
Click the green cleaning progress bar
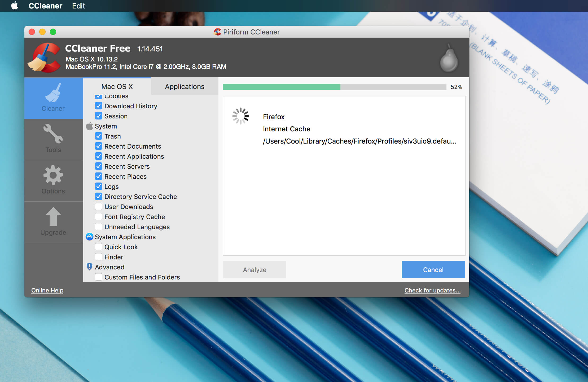click(x=282, y=87)
